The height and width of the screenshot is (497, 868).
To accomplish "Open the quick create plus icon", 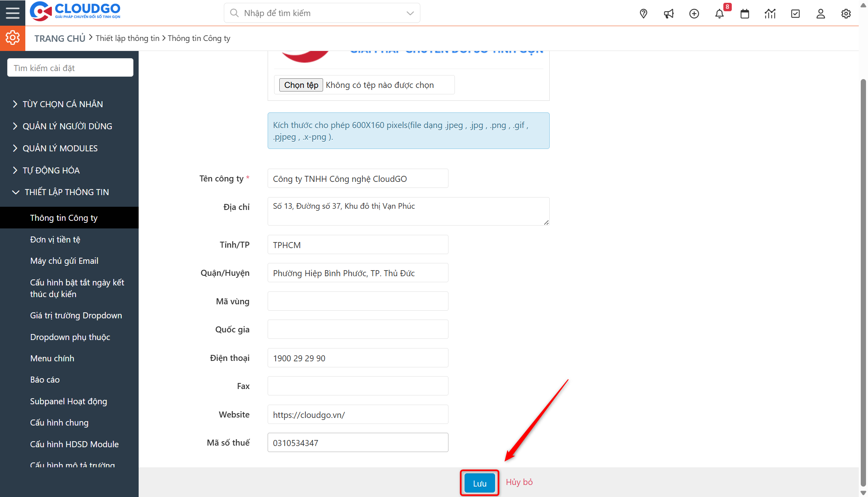I will tap(694, 13).
